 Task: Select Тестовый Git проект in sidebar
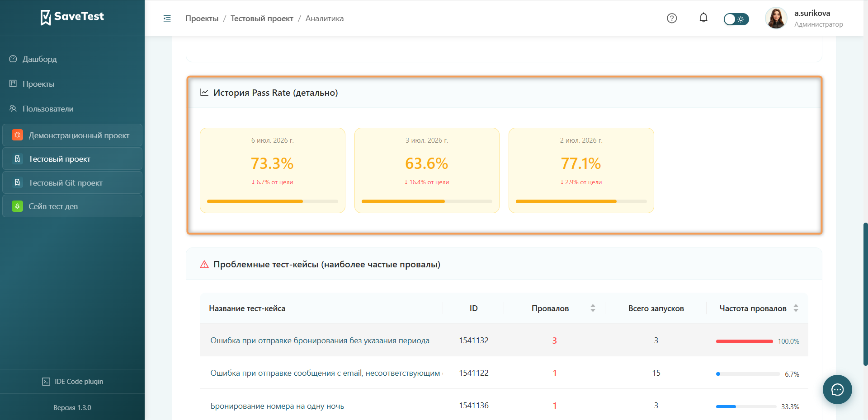(72, 183)
